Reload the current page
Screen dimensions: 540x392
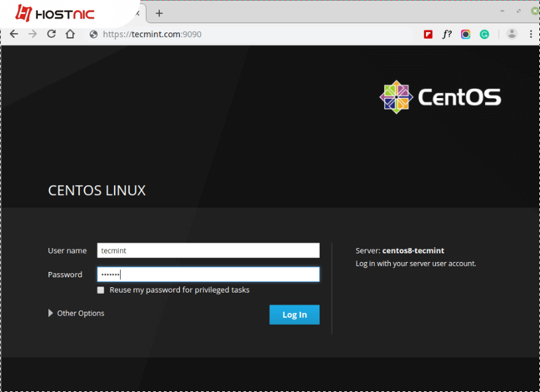(51, 34)
